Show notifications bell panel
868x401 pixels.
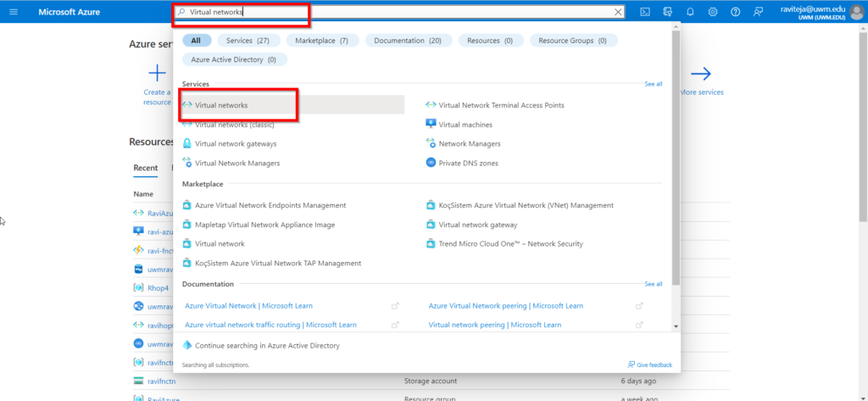click(x=690, y=12)
